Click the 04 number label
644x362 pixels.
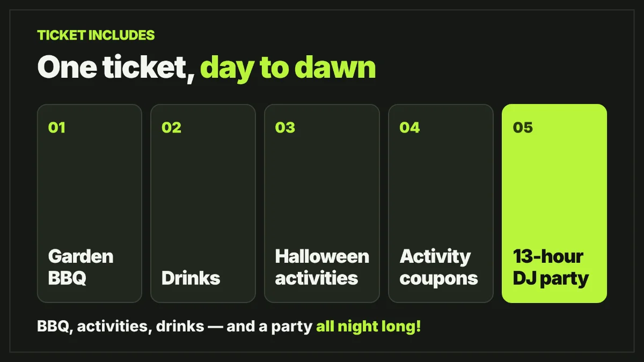point(409,128)
